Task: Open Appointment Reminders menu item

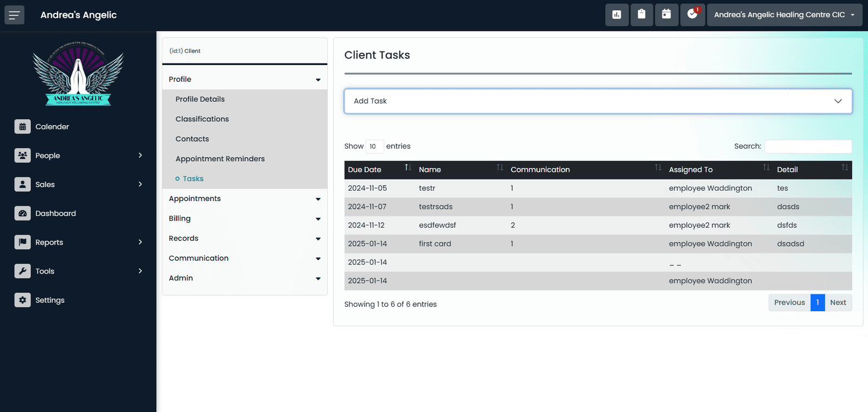Action: click(220, 159)
